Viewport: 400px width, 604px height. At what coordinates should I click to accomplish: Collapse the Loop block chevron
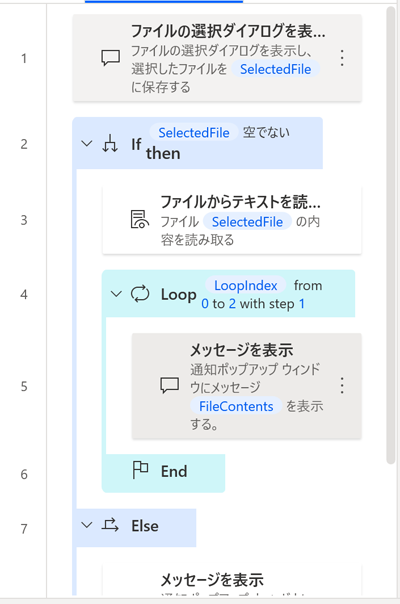click(116, 294)
